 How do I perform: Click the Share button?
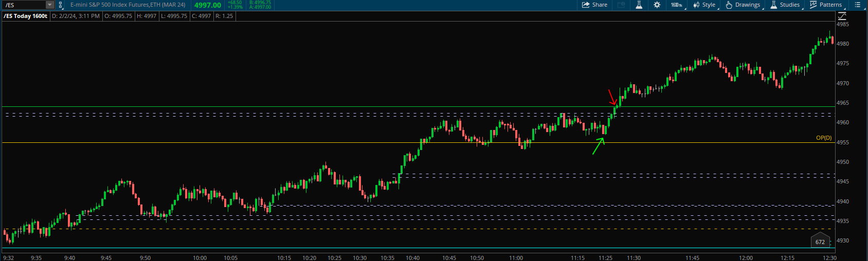point(594,5)
